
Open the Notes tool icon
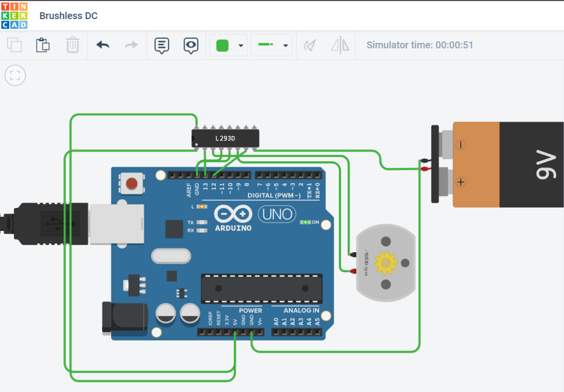tap(162, 46)
